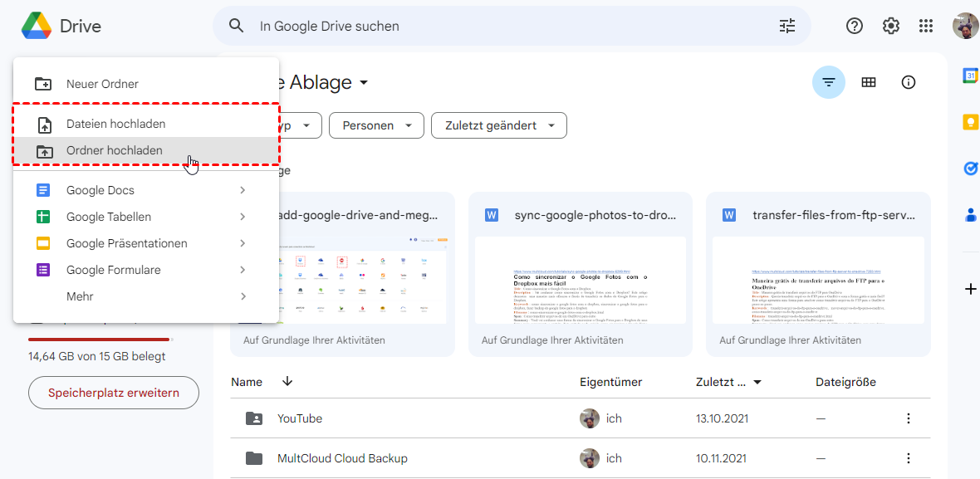This screenshot has height=479, width=980.
Task: Open the Settings gear icon
Action: [x=891, y=26]
